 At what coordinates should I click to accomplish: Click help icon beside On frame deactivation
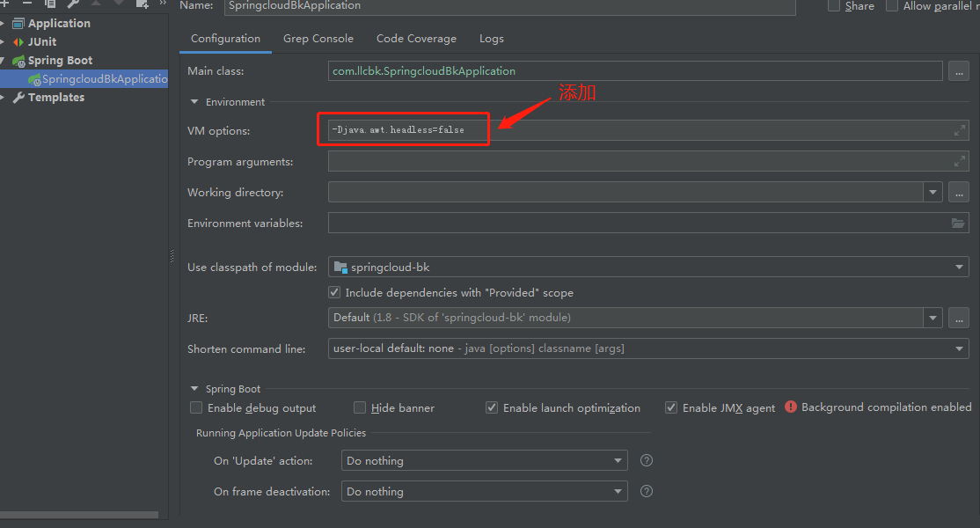647,491
